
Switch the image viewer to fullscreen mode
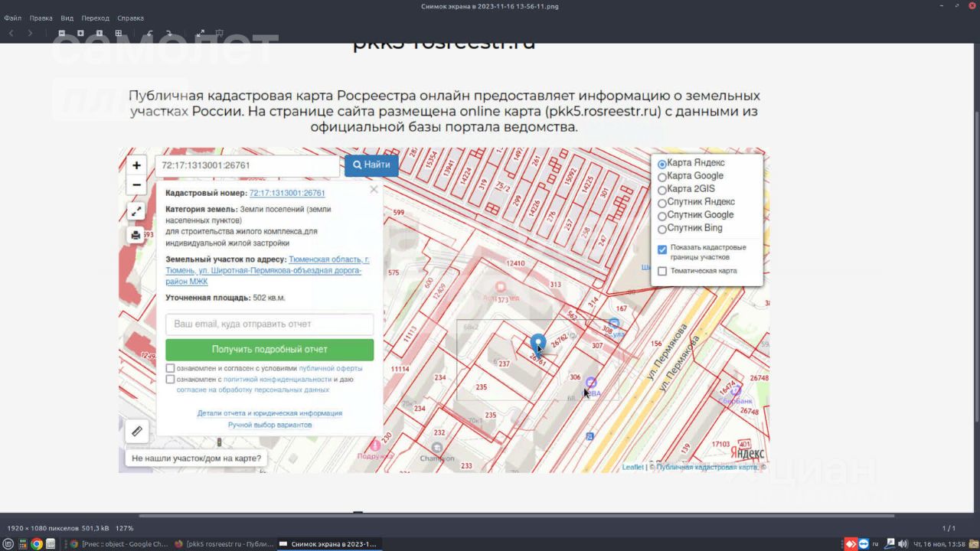coord(201,33)
